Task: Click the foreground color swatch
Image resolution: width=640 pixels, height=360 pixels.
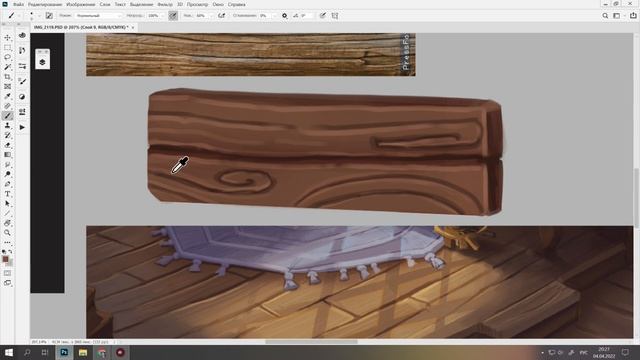Action: point(5,259)
